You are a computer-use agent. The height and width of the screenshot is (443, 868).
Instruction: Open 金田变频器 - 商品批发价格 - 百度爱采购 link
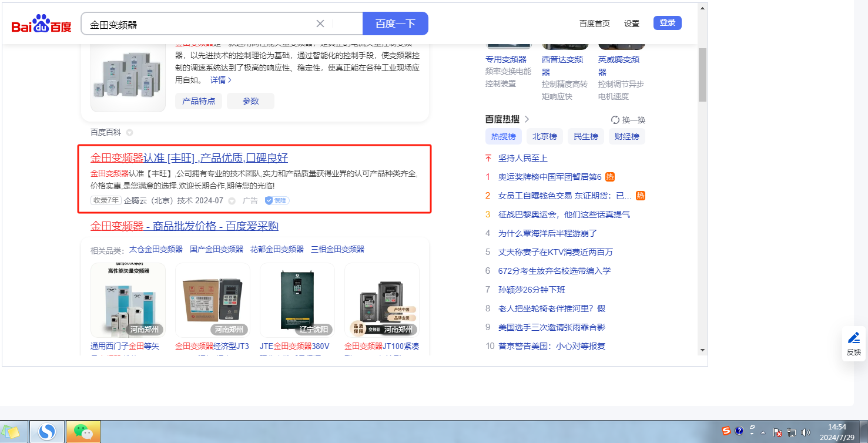coord(185,226)
